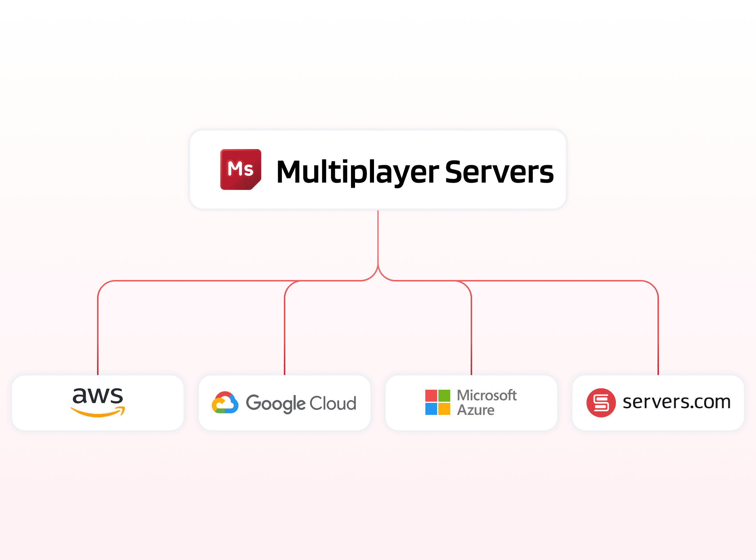Click the red circular servers.com 'S' icon
Viewport: 756px width, 560px height.
[x=601, y=402]
